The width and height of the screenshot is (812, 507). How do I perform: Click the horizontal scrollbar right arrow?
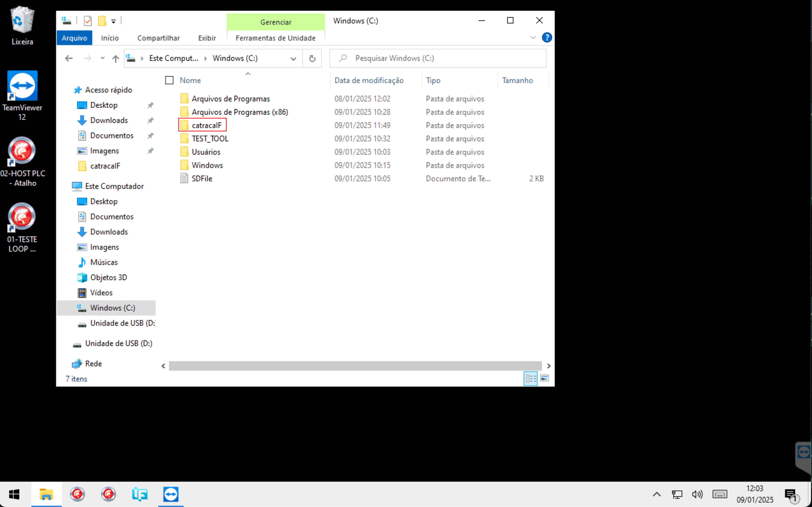549,366
